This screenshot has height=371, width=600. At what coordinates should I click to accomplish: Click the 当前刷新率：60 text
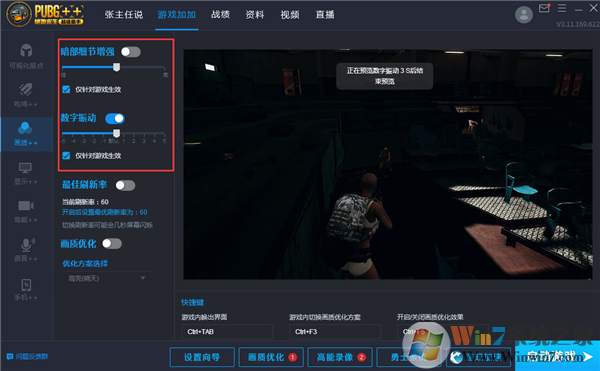click(85, 202)
